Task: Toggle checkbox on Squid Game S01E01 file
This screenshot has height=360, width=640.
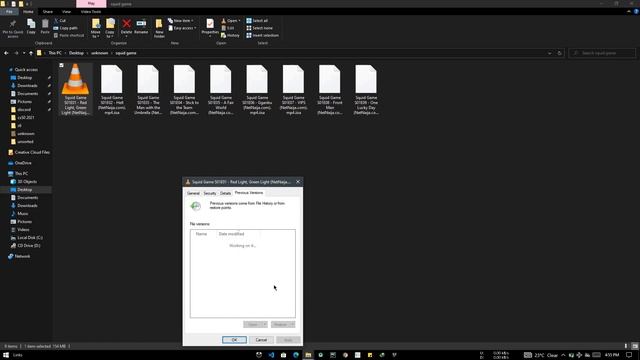Action: tap(61, 65)
